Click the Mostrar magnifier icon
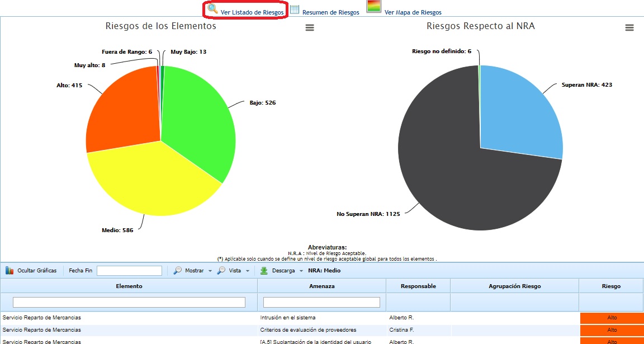The height and width of the screenshot is (344, 644). click(178, 271)
